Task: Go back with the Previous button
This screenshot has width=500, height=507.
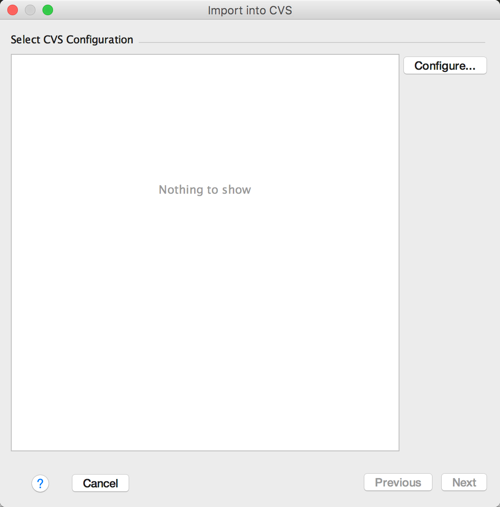Action: 398,482
